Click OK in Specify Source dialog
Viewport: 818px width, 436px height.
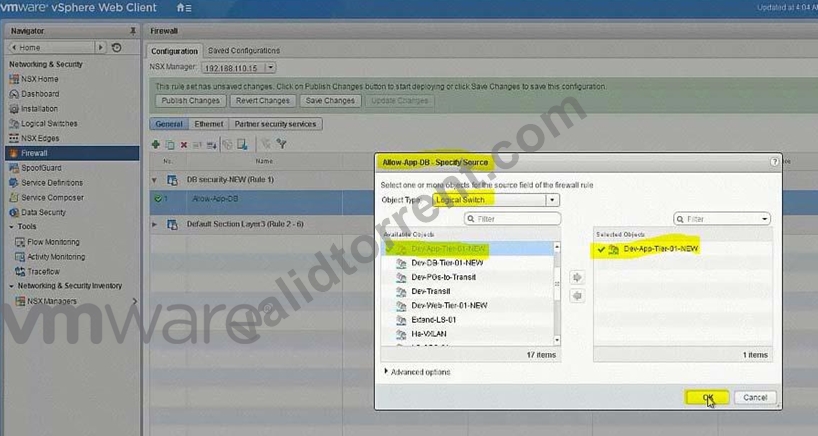click(x=707, y=397)
